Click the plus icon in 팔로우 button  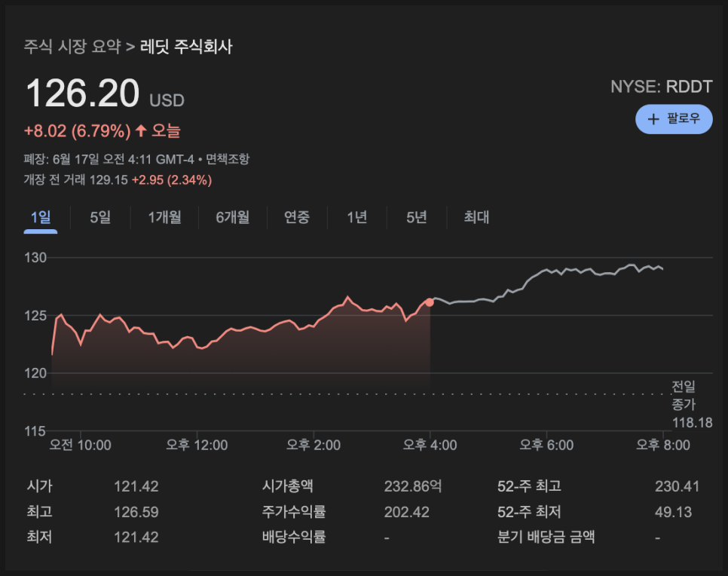(653, 119)
